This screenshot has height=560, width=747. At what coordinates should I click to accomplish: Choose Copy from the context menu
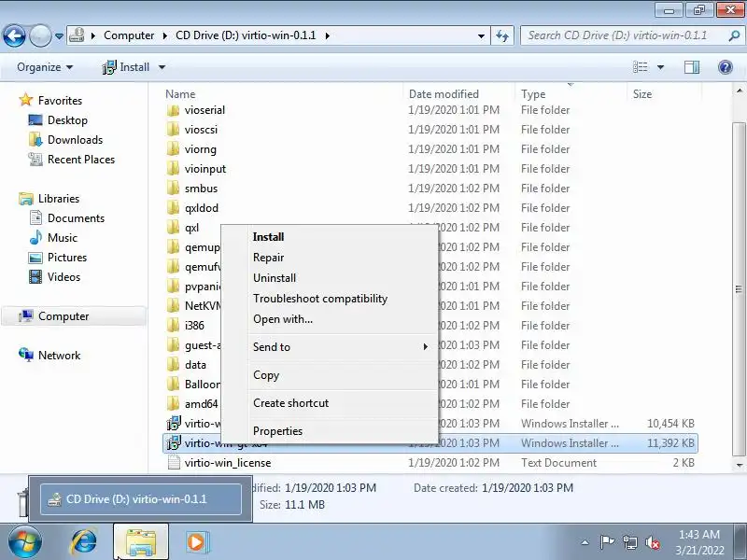point(330,375)
